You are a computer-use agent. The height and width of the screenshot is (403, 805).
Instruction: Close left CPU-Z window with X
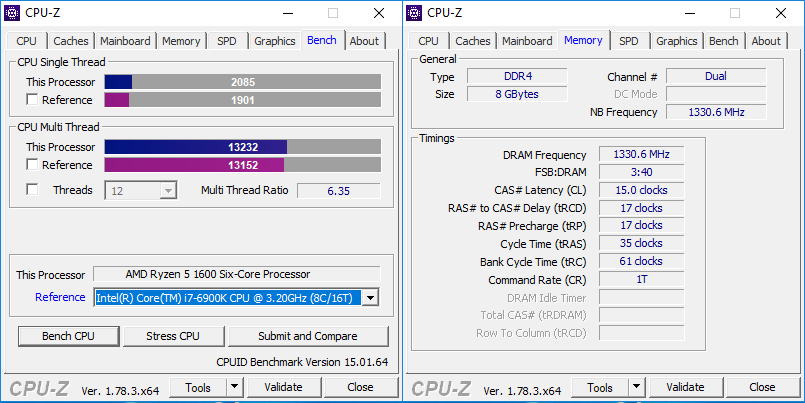[x=379, y=13]
